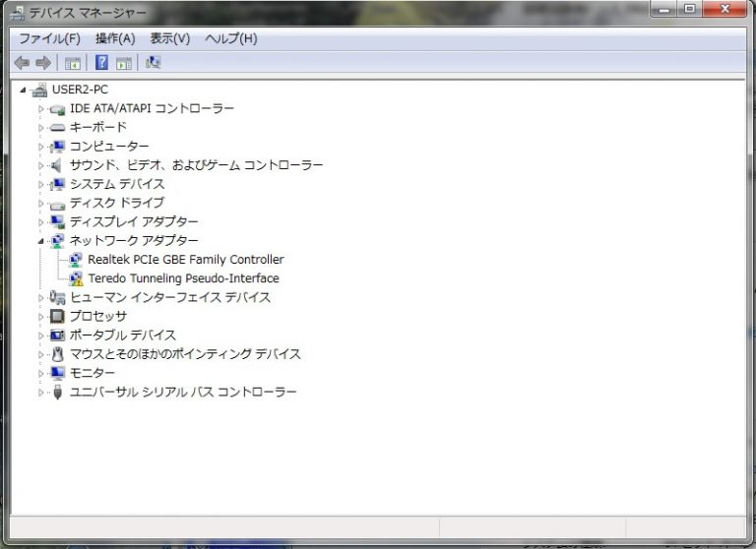
Task: Collapse the USER2-PC root node
Action: click(x=24, y=90)
